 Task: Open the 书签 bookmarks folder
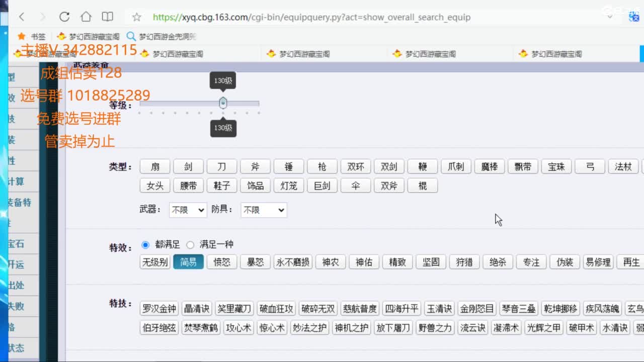click(x=32, y=36)
